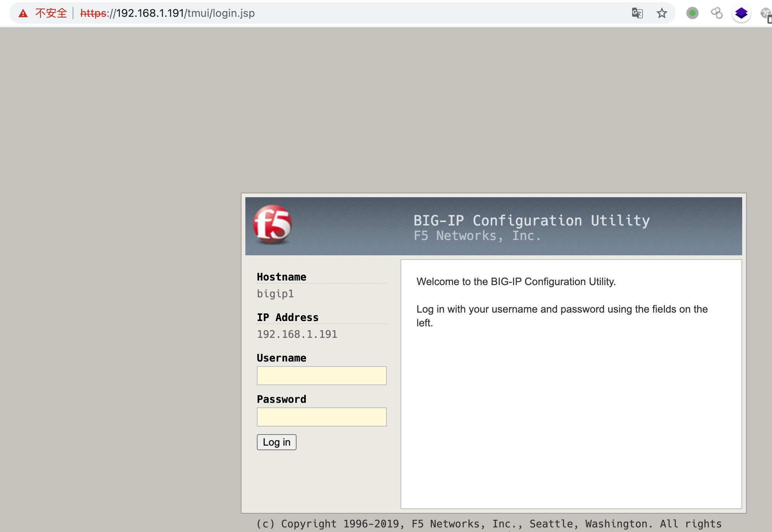The height and width of the screenshot is (532, 772).
Task: Click the Google Translate icon in the address bar
Action: (x=637, y=13)
